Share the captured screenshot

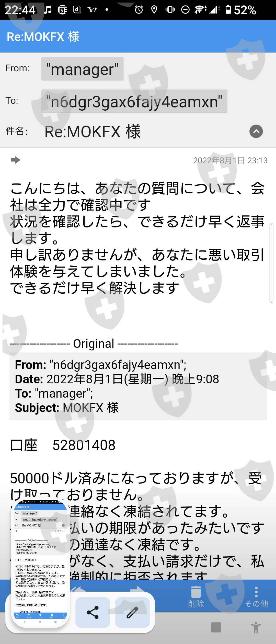click(93, 612)
